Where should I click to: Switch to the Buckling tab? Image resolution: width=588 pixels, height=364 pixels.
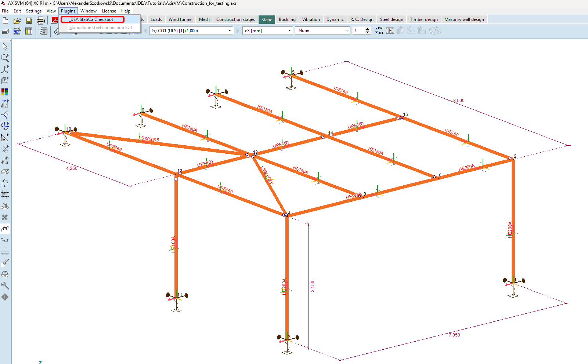(287, 19)
